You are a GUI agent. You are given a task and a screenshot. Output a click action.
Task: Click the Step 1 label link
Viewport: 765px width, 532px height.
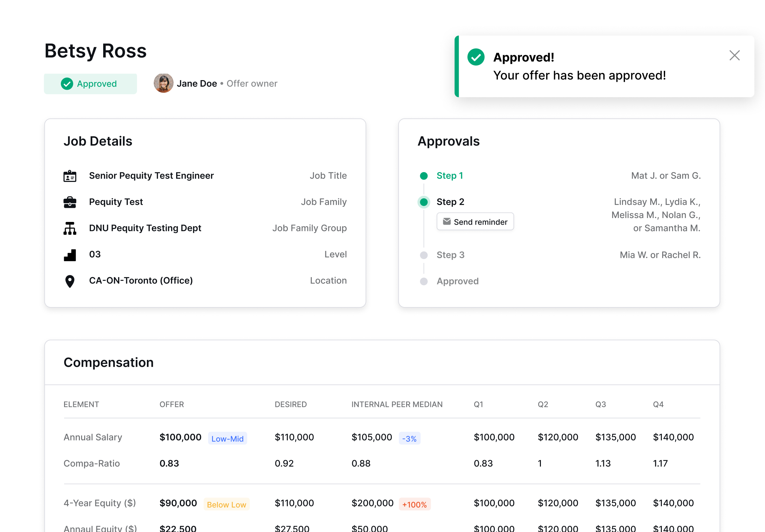pyautogui.click(x=450, y=176)
